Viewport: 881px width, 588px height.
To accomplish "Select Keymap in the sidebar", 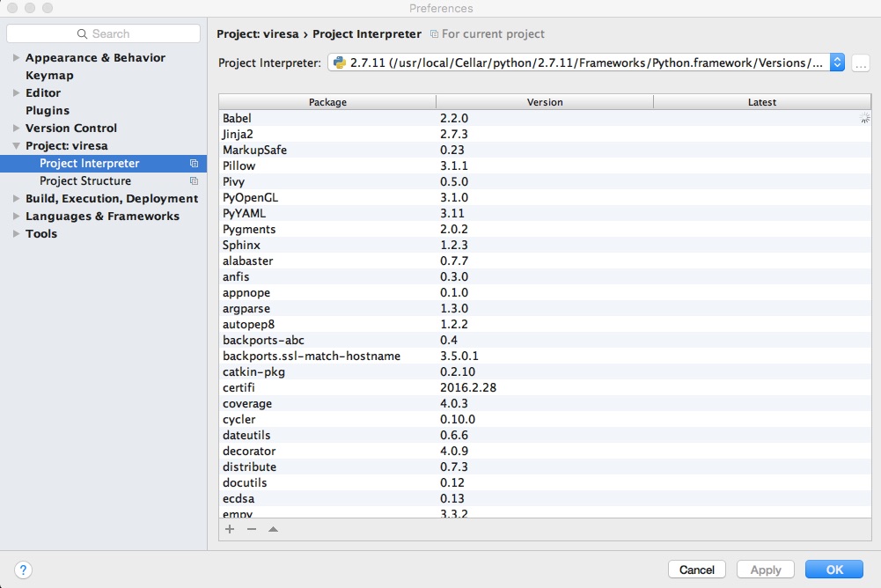I will (49, 76).
